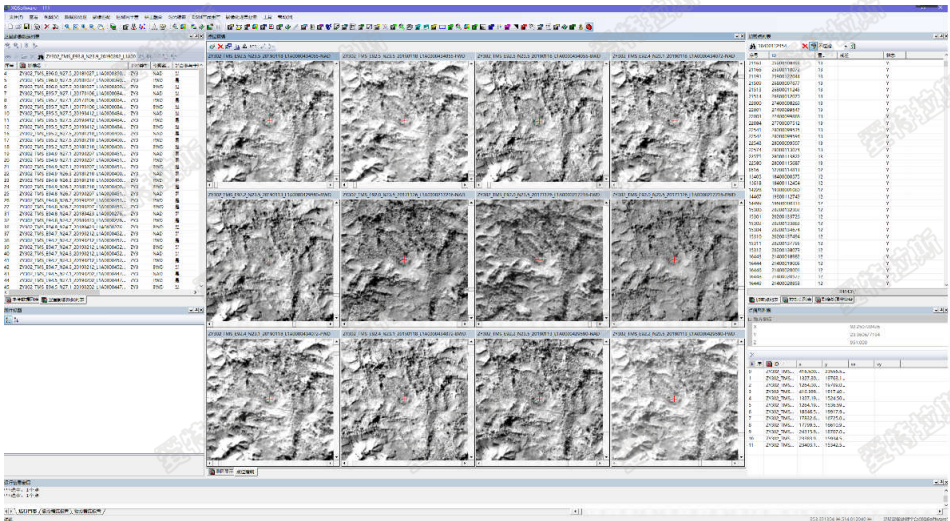Click the top-left image view thumbnail
Screen dimensions: 950x521
[x=272, y=121]
